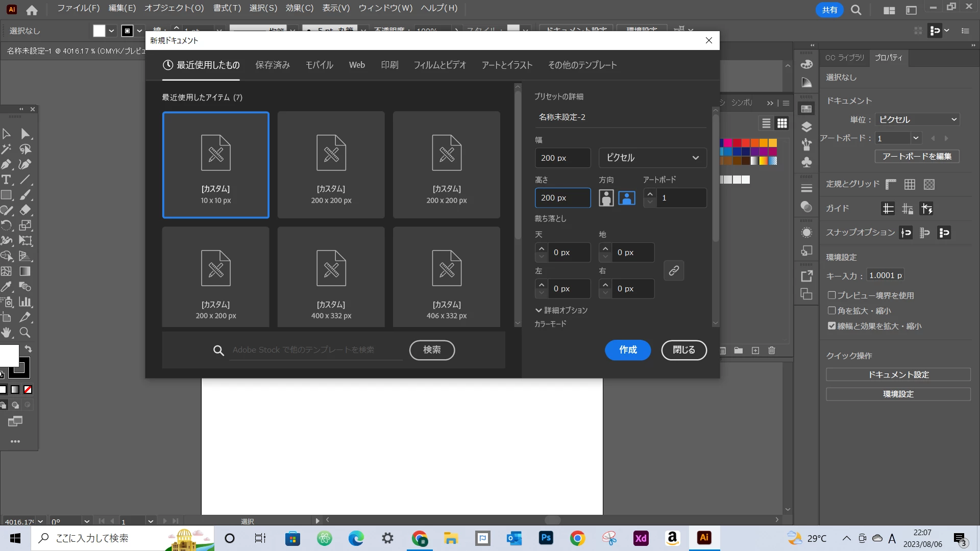The width and height of the screenshot is (980, 551).
Task: Select the Hand tool
Action: [6, 333]
